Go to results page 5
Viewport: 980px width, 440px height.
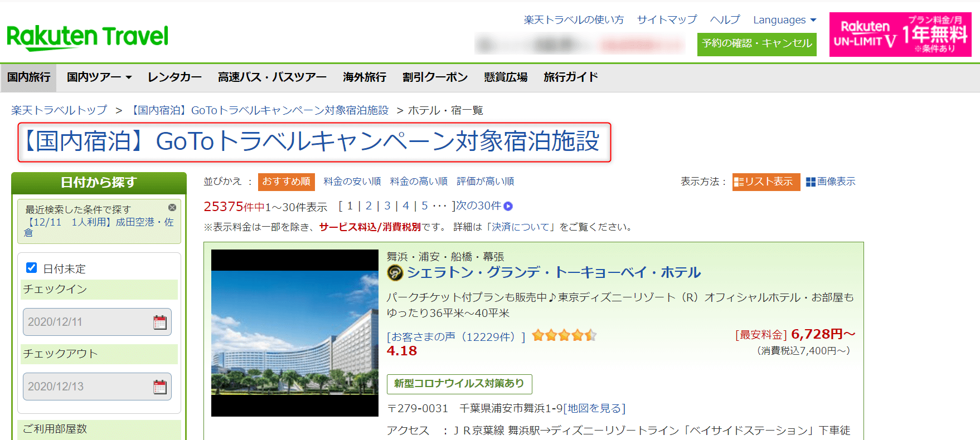coord(425,206)
